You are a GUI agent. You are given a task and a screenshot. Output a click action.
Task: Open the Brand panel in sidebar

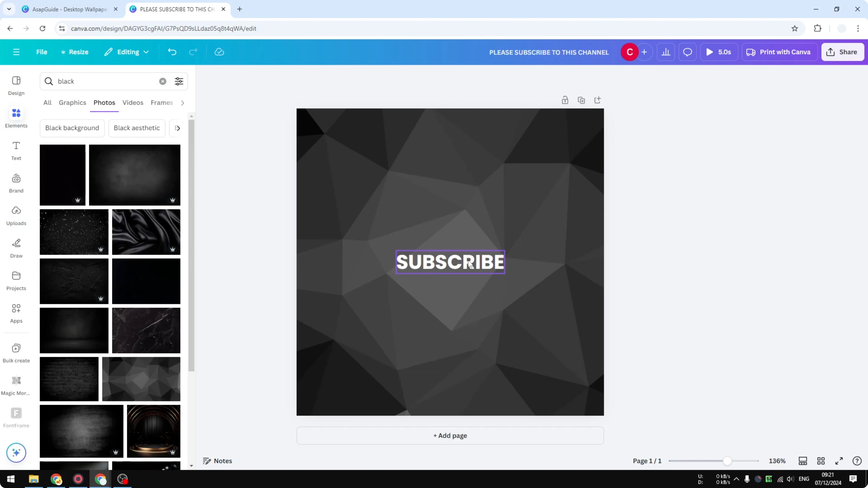coord(16,183)
